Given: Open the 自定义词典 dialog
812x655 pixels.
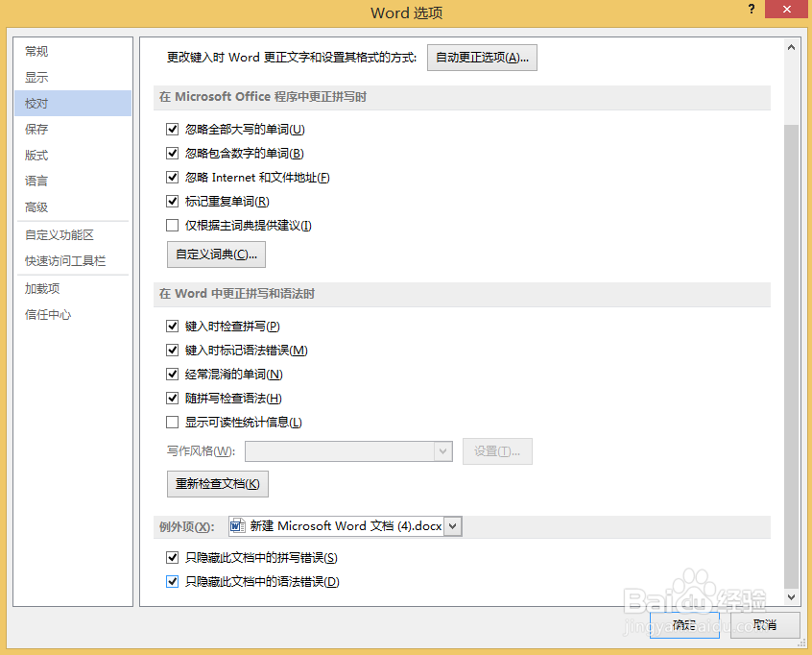Looking at the screenshot, I should click(215, 255).
